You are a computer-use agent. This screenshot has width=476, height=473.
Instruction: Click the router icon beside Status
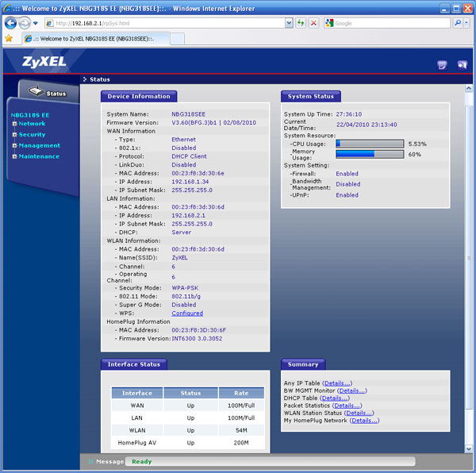(x=36, y=90)
